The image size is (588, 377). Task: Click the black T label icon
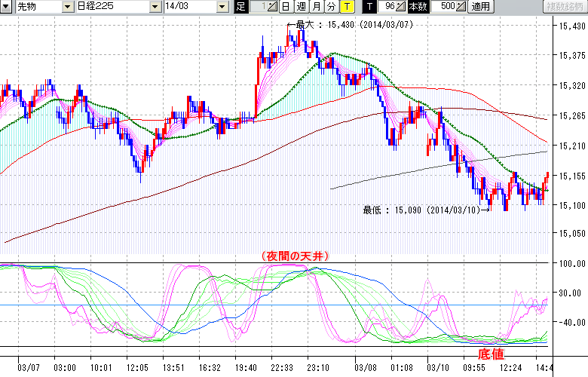(x=369, y=7)
